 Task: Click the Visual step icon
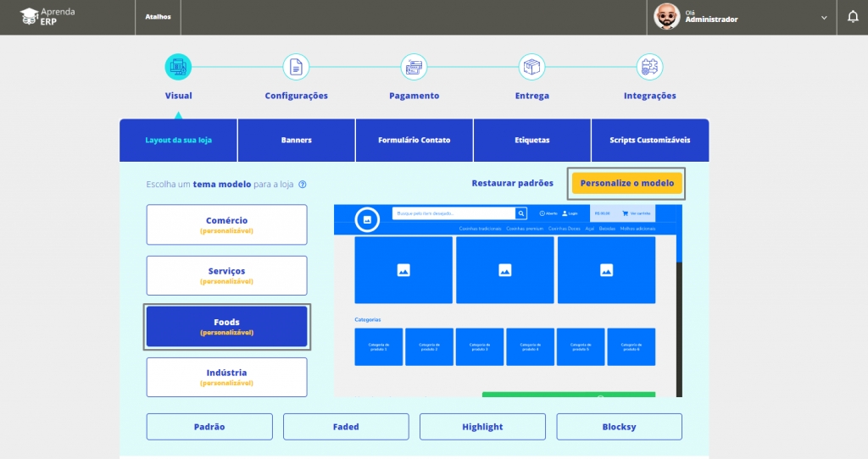pos(178,66)
